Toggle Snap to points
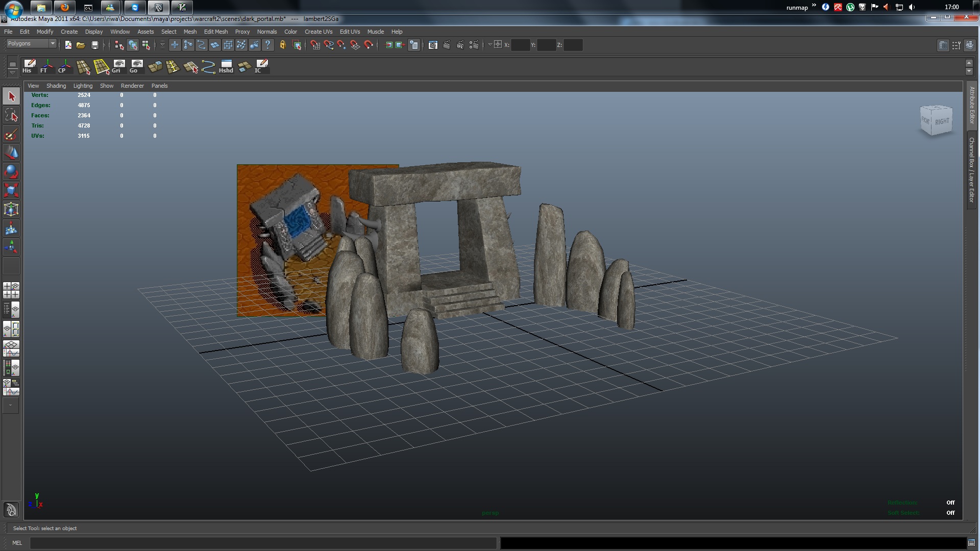 (342, 45)
